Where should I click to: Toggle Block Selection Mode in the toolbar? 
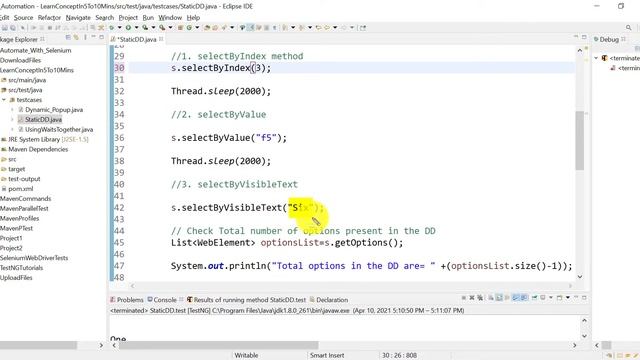[x=266, y=28]
